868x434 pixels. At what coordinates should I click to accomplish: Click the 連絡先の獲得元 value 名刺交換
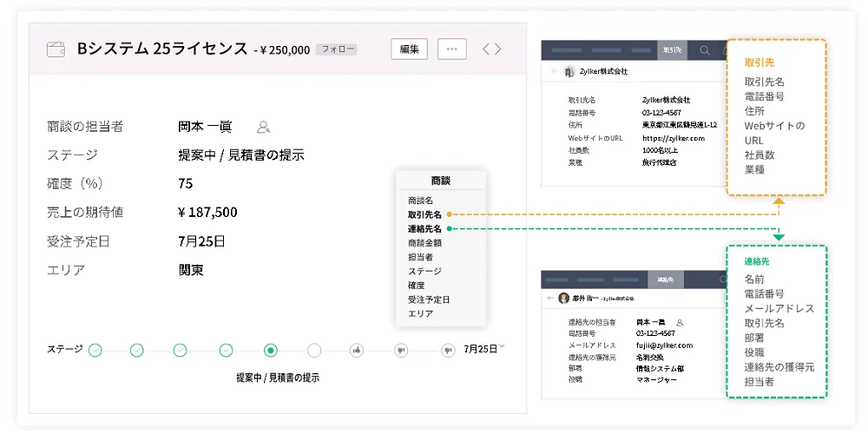[650, 357]
